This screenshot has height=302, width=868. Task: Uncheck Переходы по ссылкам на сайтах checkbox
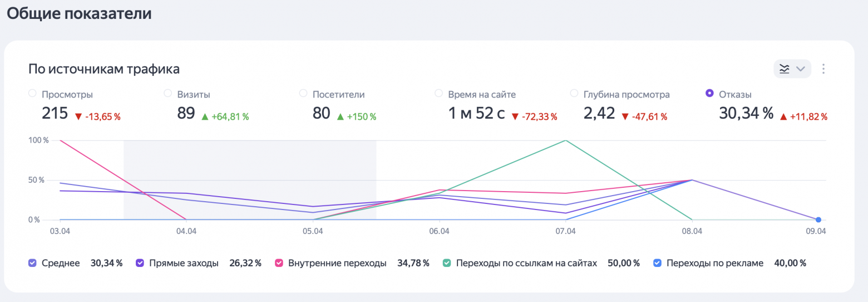coord(446,263)
